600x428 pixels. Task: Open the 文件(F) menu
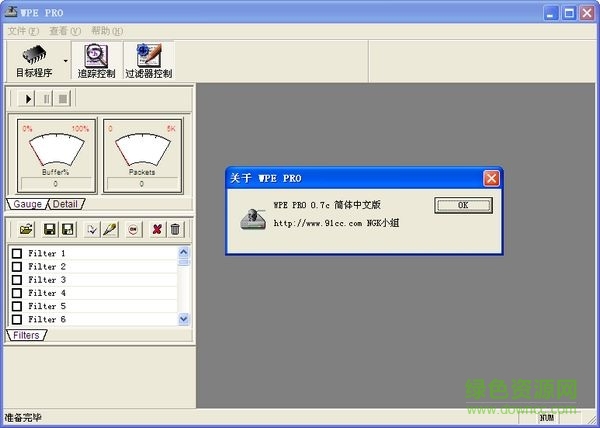click(23, 31)
